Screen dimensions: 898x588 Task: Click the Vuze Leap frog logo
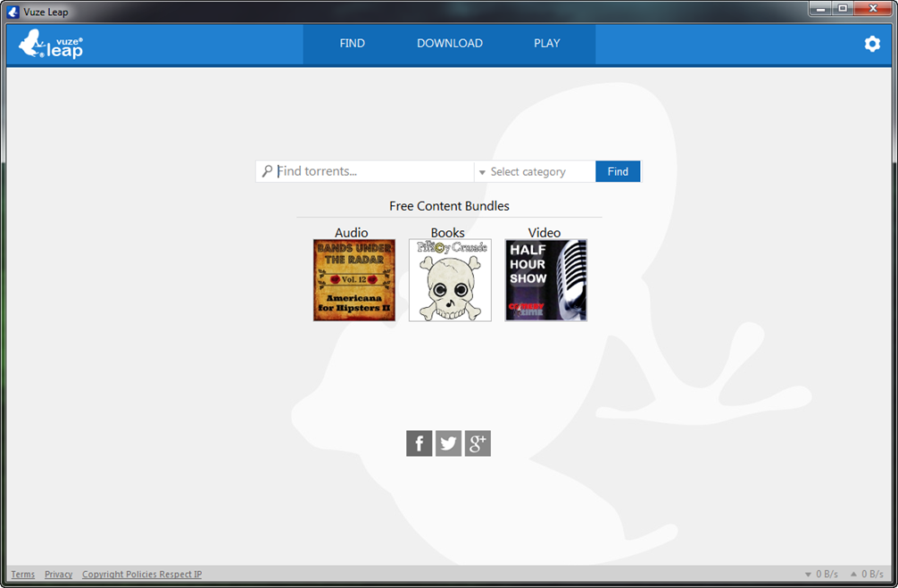[50, 44]
